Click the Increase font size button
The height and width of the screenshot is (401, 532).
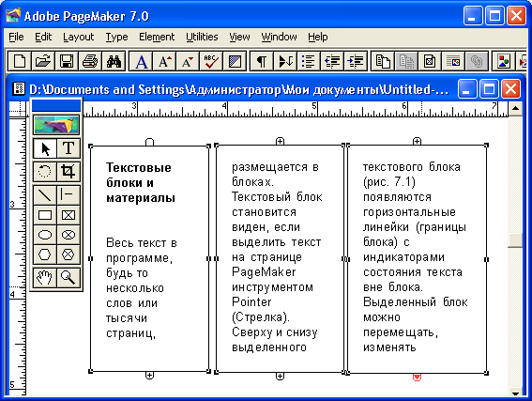164,61
